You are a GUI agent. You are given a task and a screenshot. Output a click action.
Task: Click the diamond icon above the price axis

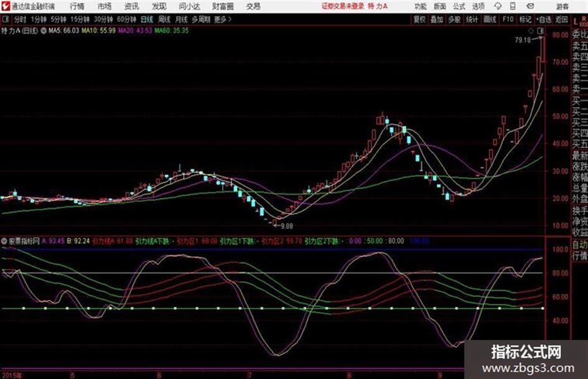(531, 30)
